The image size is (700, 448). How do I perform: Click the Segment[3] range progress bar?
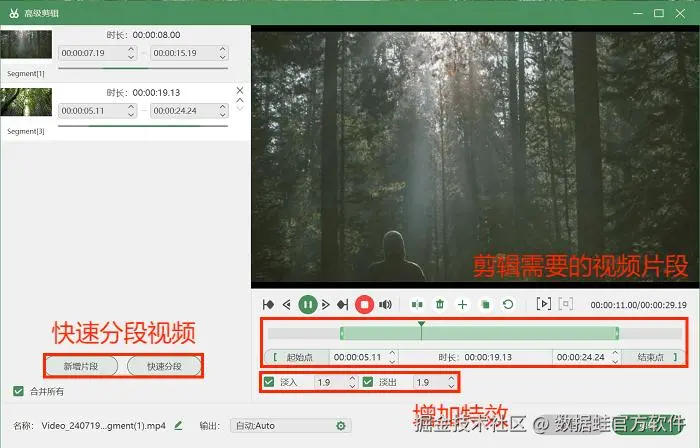(143, 126)
